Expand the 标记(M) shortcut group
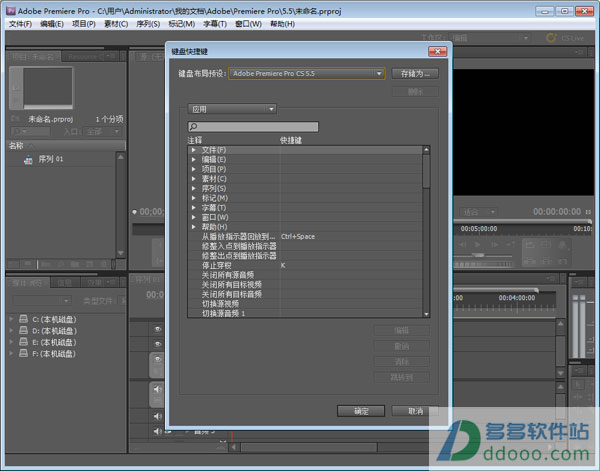The height and width of the screenshot is (471, 600). point(194,198)
